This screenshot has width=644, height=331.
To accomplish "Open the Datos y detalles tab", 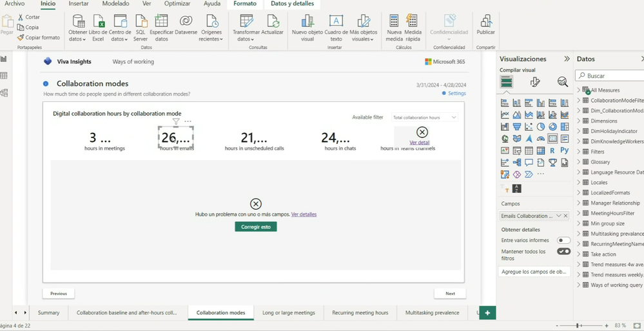I will [x=293, y=4].
